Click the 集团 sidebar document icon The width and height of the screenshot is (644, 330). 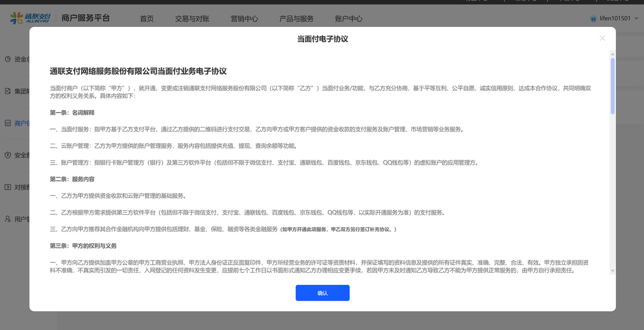click(x=8, y=91)
